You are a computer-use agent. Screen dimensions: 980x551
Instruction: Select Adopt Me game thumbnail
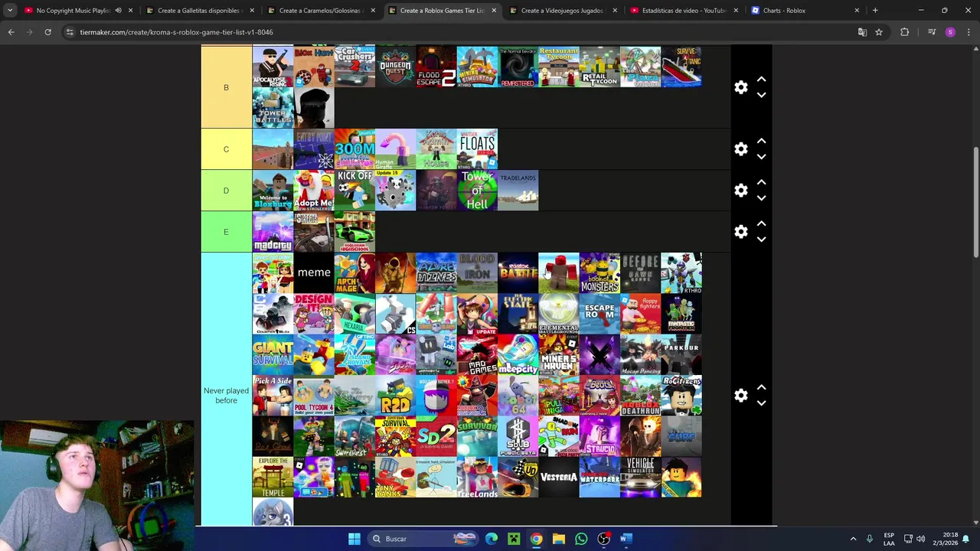[314, 191]
